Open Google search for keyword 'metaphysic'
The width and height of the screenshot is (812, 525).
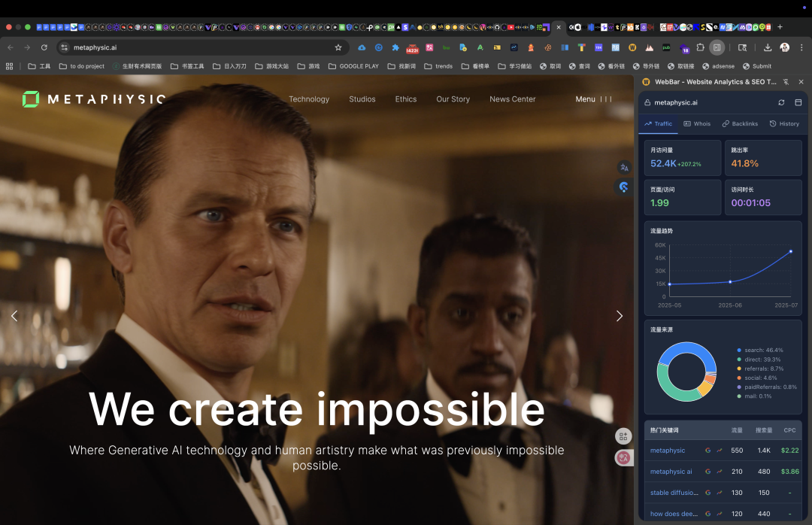pos(708,451)
